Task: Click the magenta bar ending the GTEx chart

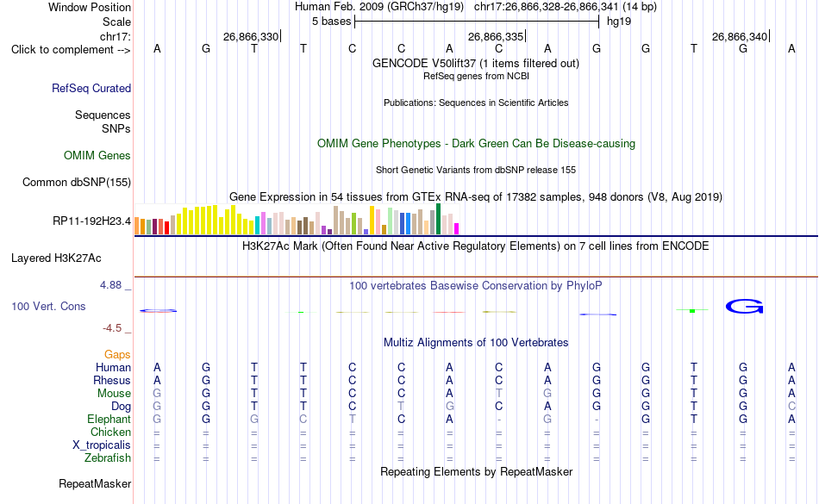Action: pos(457,228)
